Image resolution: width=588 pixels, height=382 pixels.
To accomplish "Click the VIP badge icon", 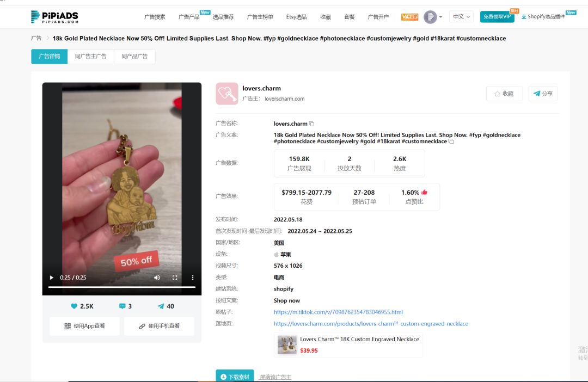I will (x=409, y=17).
